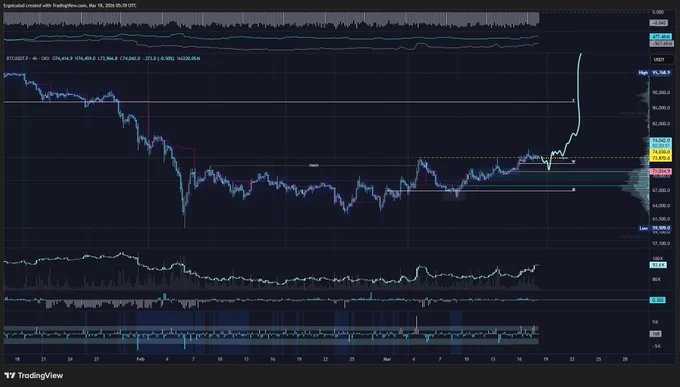The height and width of the screenshot is (387, 680).
Task: Click the 57,100.0 price axis level
Action: pyautogui.click(x=661, y=243)
